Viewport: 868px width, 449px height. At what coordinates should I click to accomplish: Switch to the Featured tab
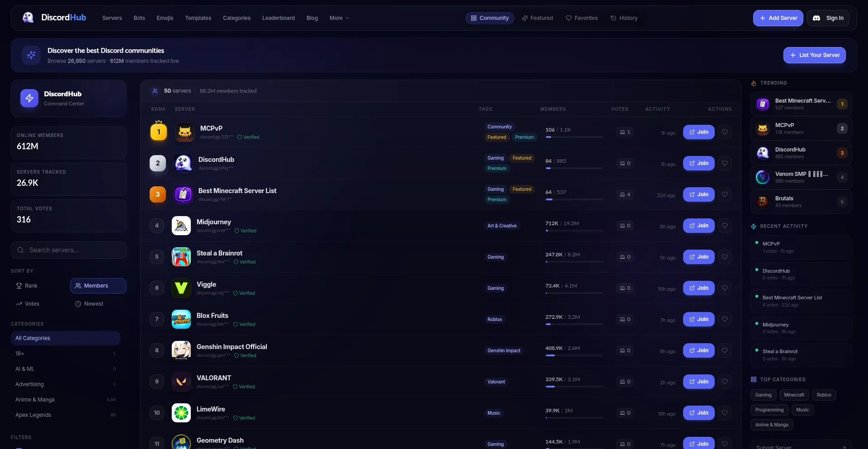point(538,18)
